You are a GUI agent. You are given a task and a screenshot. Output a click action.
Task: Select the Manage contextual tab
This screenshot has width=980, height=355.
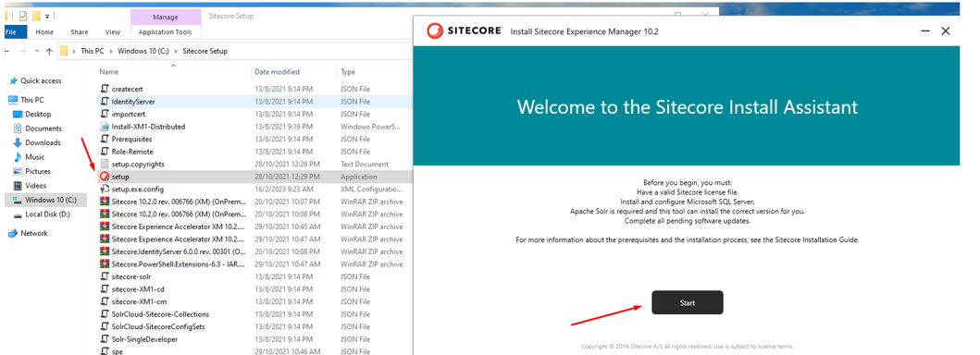click(x=166, y=17)
